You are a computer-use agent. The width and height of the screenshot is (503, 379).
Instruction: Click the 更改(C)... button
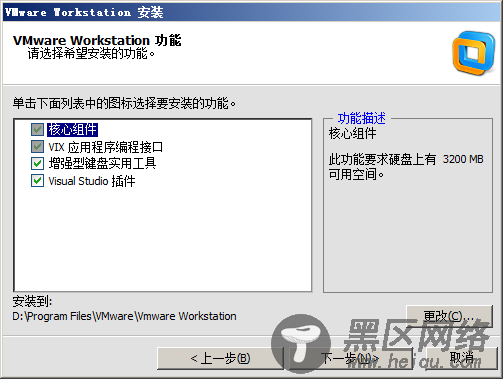coord(449,316)
